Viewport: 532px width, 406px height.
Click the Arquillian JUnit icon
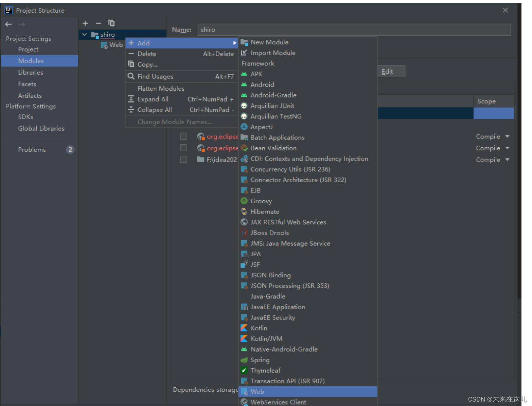click(244, 106)
